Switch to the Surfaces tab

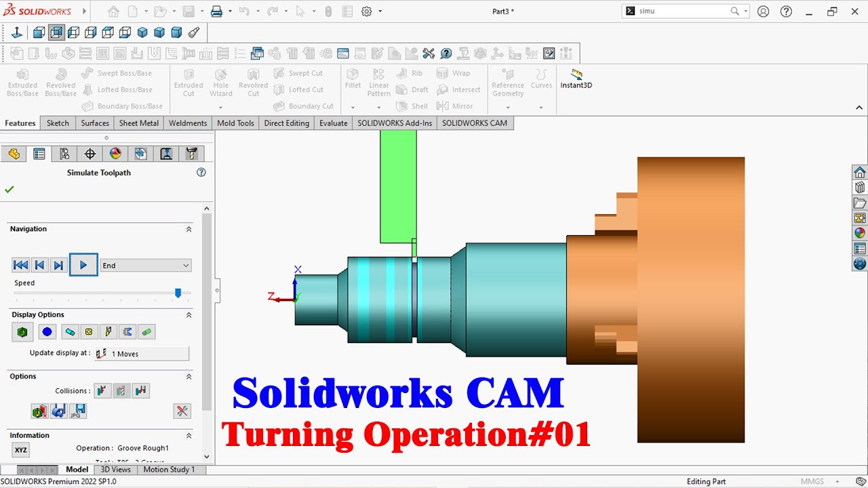tap(95, 123)
